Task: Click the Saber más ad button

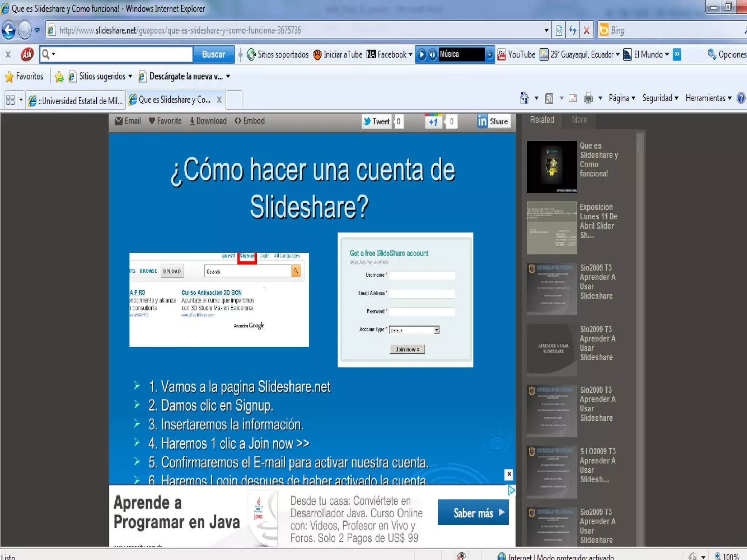Action: click(473, 513)
